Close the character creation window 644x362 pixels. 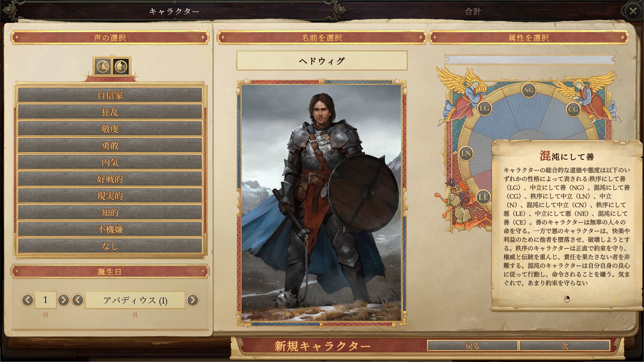(x=633, y=11)
